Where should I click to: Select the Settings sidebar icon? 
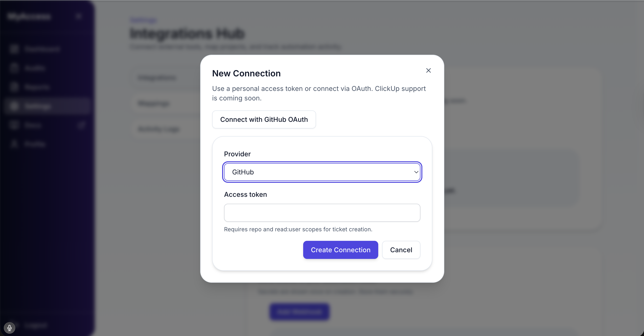tap(14, 106)
